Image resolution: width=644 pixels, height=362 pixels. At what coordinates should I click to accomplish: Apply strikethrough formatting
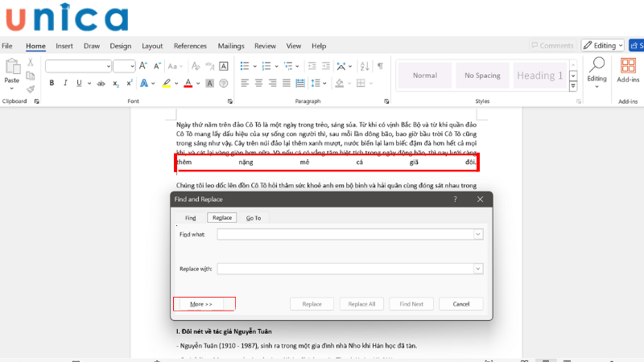101,84
